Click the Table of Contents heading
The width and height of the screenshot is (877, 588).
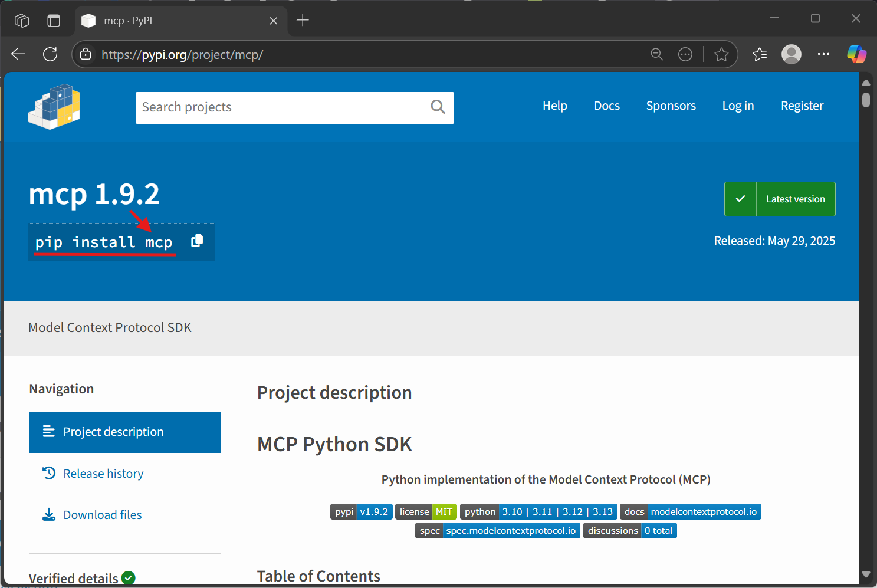pyautogui.click(x=318, y=576)
